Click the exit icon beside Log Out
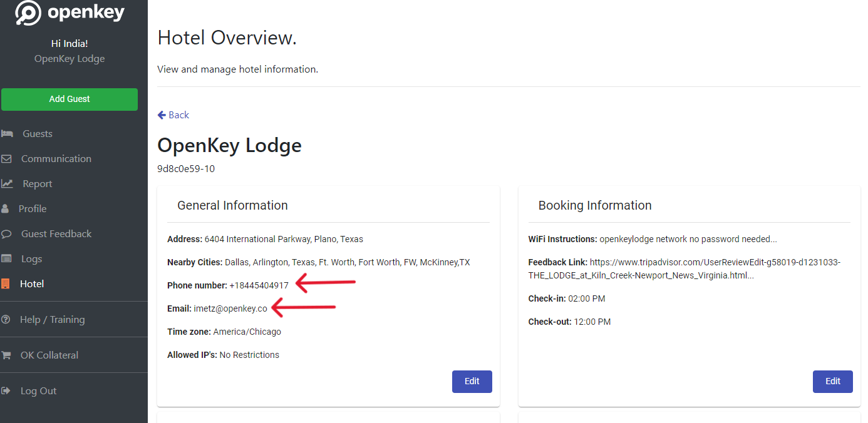Image resolution: width=868 pixels, height=423 pixels. (x=6, y=391)
